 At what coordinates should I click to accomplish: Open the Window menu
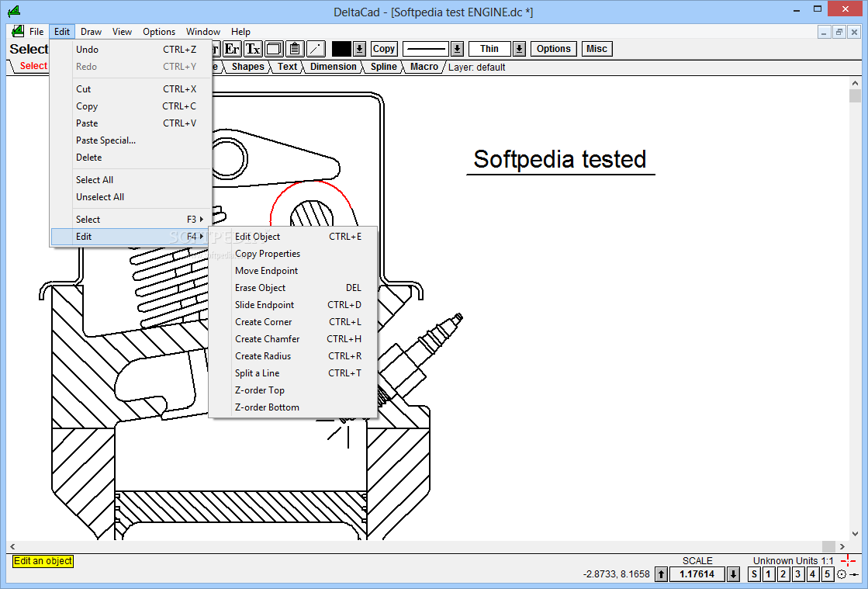tap(203, 32)
